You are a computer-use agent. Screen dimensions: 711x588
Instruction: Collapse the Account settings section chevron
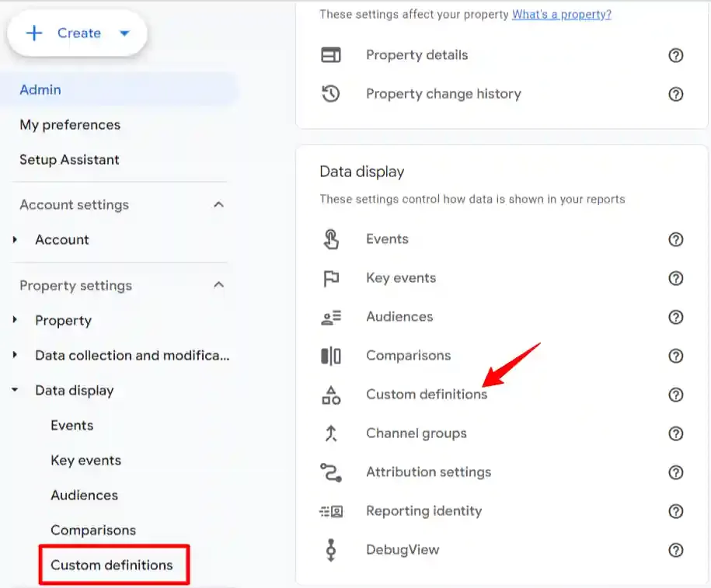point(218,204)
